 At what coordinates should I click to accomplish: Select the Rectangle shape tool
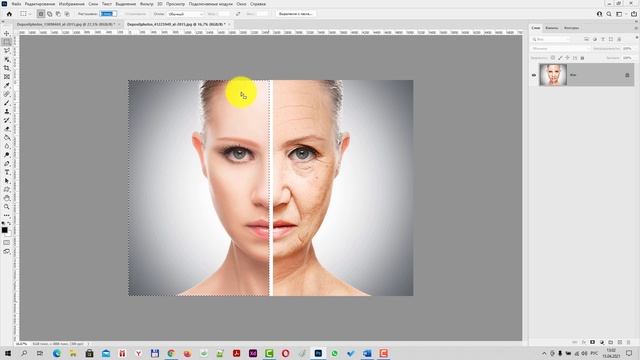point(7,189)
